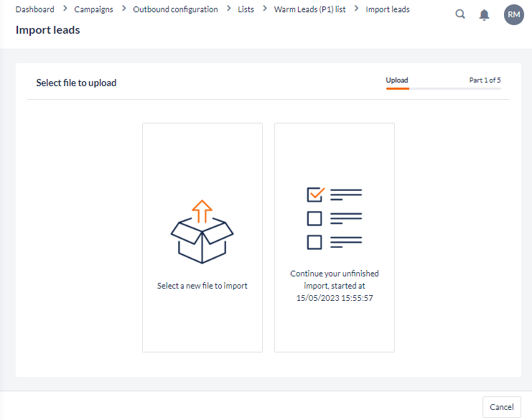Click the middle empty checkbox in the checklist
Screen dimensions: 532x420
314,218
